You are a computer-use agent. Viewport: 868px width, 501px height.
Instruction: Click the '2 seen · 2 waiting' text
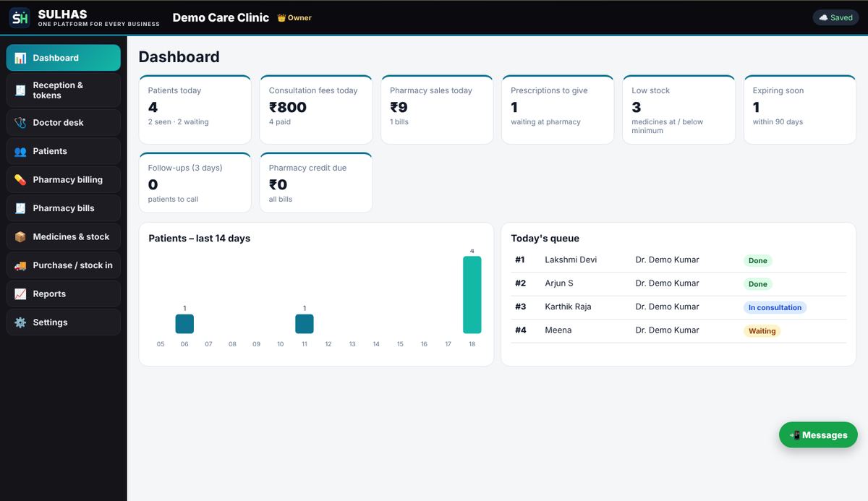(179, 122)
